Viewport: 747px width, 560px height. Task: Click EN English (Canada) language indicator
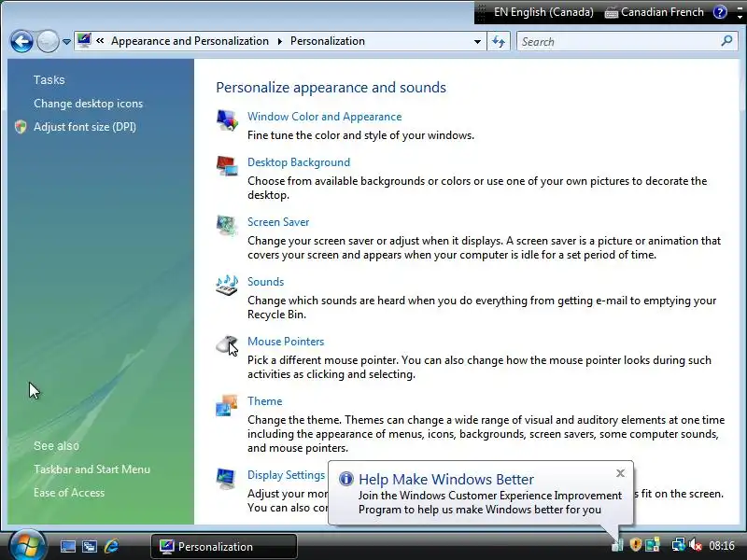(543, 12)
